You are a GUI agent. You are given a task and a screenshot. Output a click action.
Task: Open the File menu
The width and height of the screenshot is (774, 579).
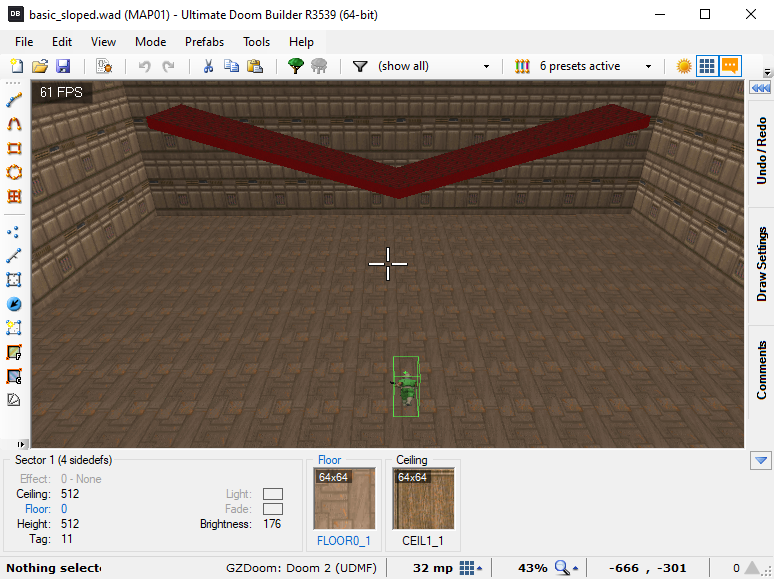click(24, 42)
